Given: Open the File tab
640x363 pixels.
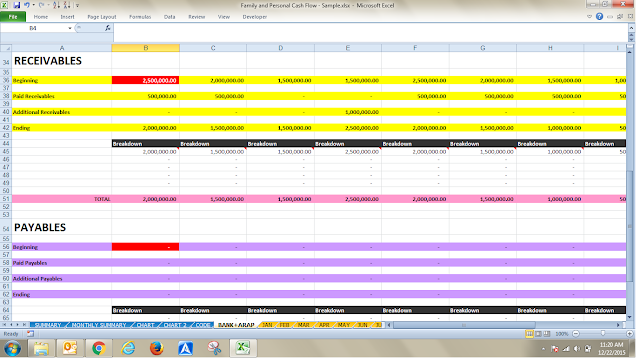Looking at the screenshot, I should pyautogui.click(x=13, y=17).
